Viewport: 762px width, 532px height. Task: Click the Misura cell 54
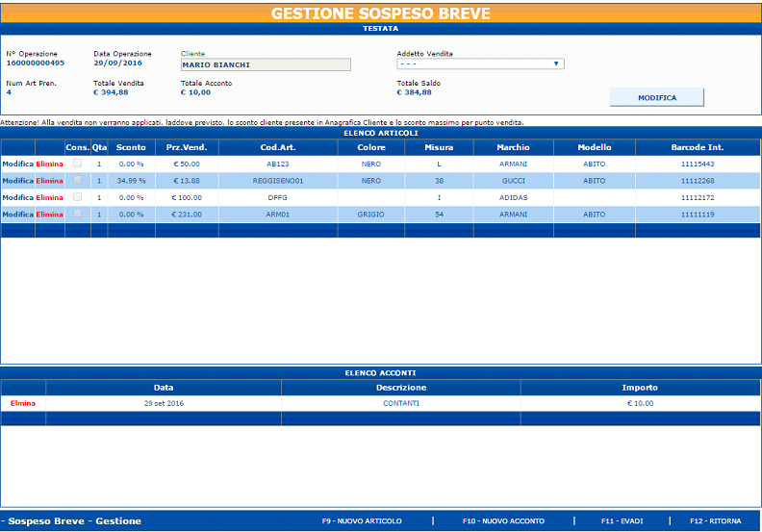[x=439, y=215]
